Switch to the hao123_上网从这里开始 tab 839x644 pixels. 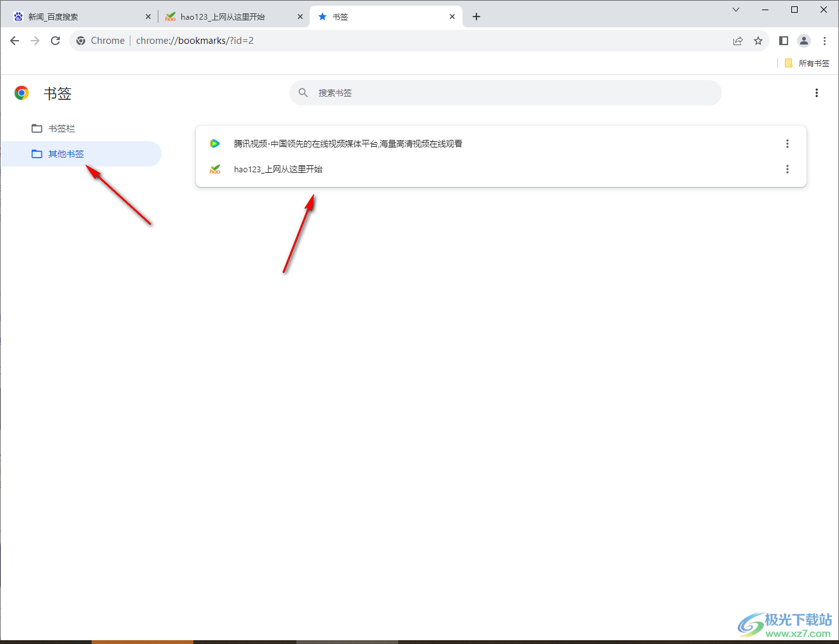pyautogui.click(x=233, y=17)
